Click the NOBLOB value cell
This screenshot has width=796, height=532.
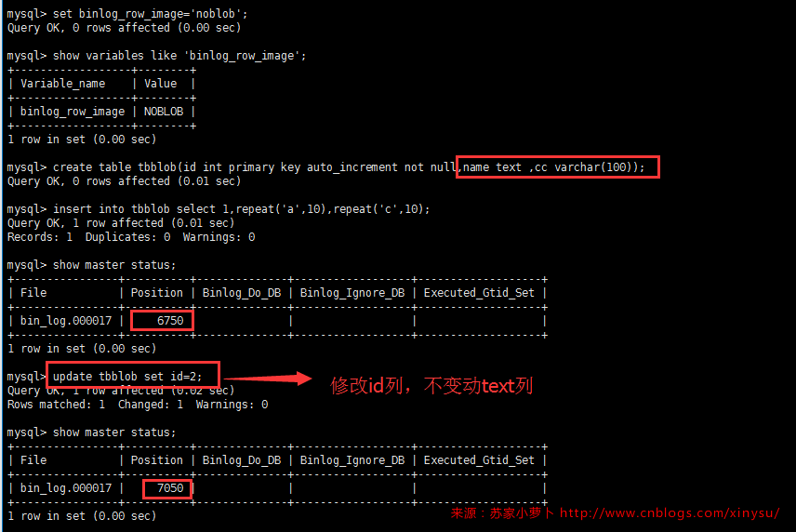pyautogui.click(x=164, y=112)
